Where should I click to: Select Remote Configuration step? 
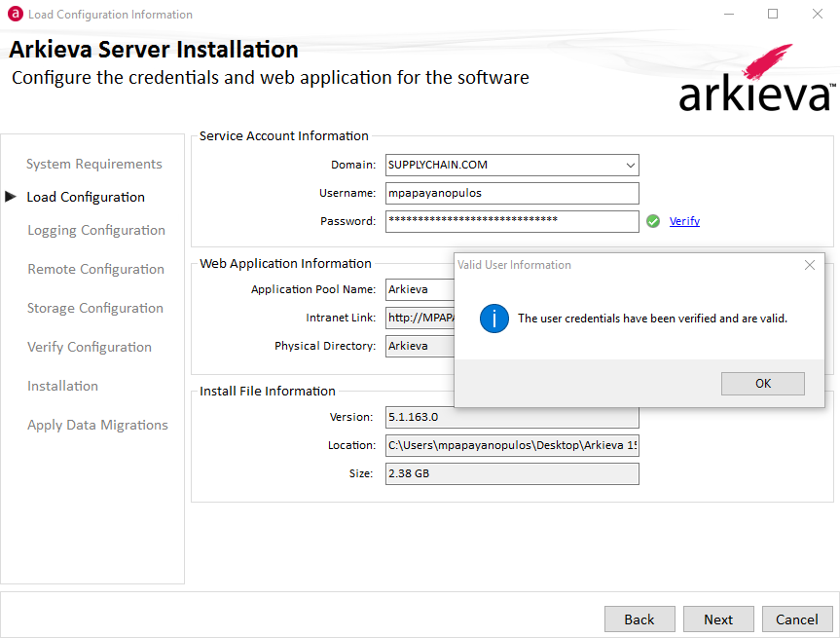click(x=96, y=269)
